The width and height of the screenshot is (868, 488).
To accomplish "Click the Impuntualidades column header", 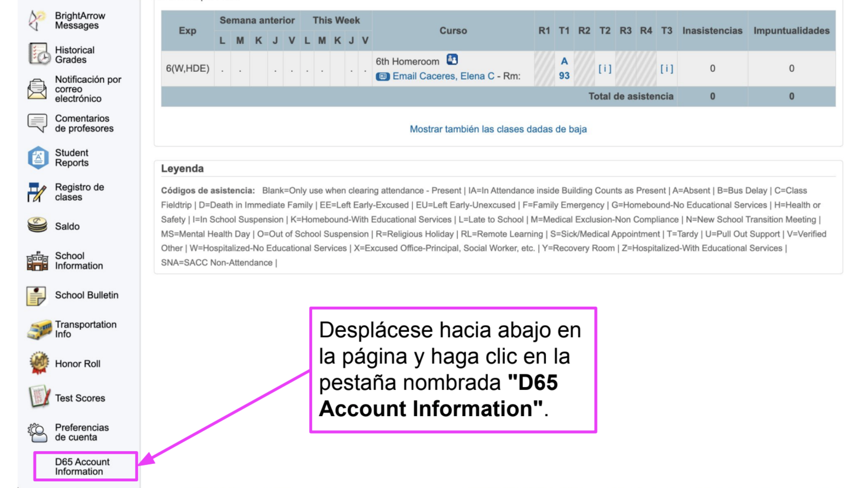I will pos(791,31).
